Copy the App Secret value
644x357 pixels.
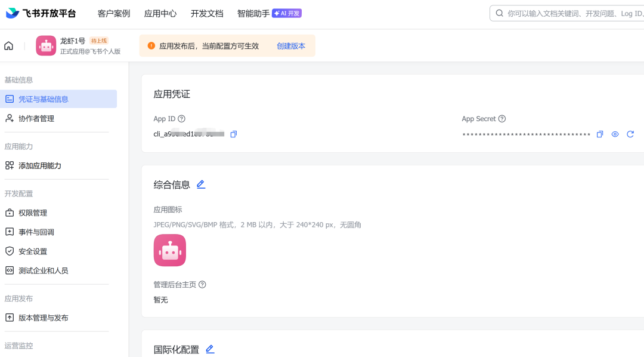pyautogui.click(x=600, y=134)
